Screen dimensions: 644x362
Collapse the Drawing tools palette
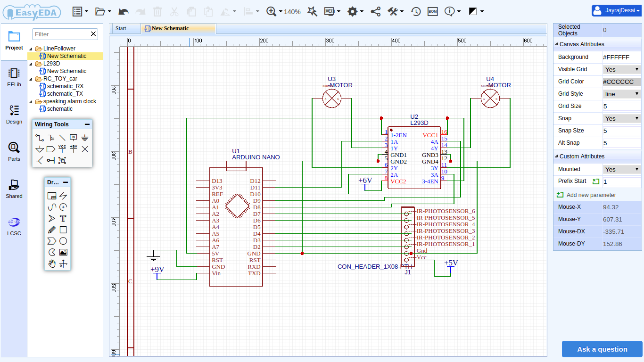66,182
